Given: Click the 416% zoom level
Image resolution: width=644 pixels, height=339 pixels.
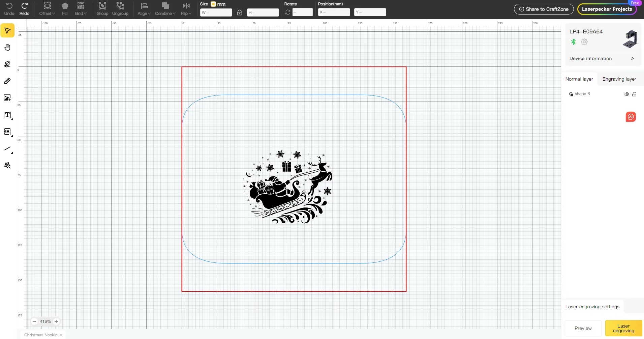Looking at the screenshot, I should click(45, 321).
